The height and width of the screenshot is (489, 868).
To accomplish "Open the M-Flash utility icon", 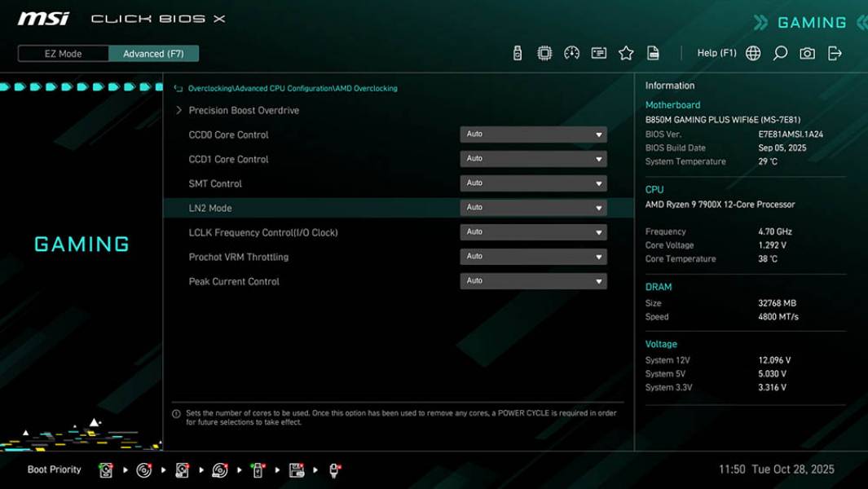I will 517,52.
